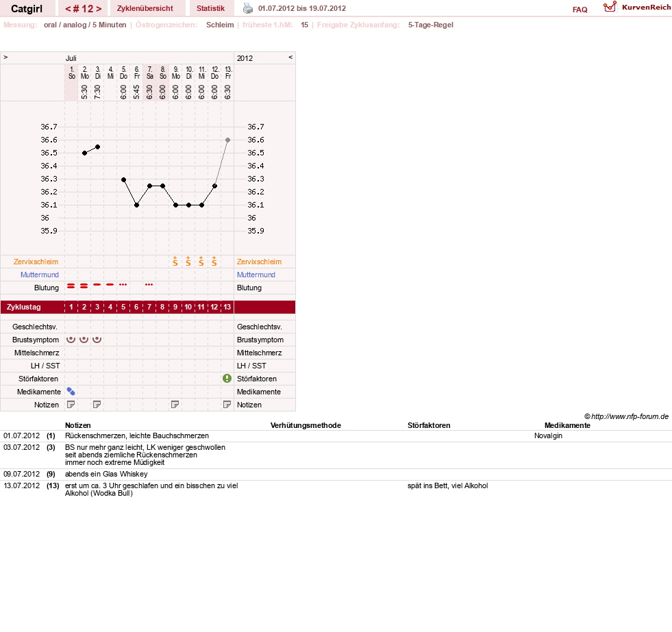Click the medium bleeding mark on day 4
The width and height of the screenshot is (672, 632).
coord(110,285)
